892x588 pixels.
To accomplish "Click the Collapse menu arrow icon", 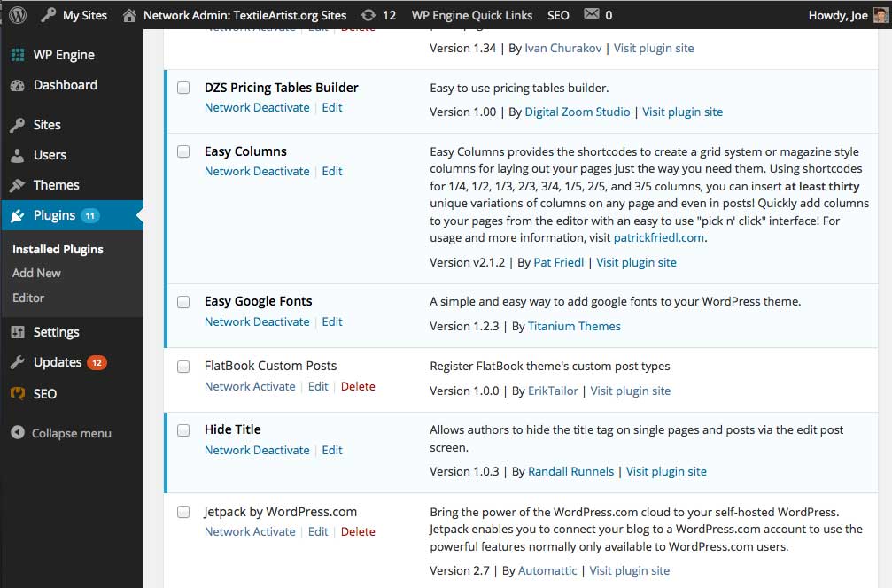I will coord(18,433).
